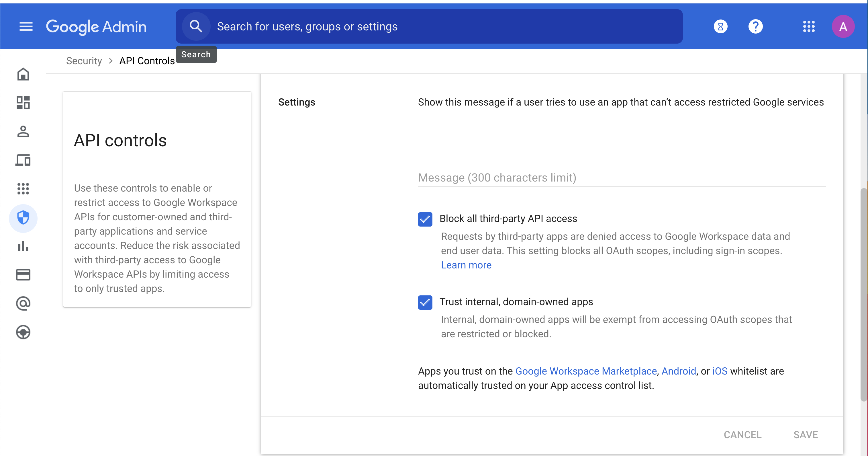Open the Learn more link
This screenshot has width=868, height=456.
[466, 265]
